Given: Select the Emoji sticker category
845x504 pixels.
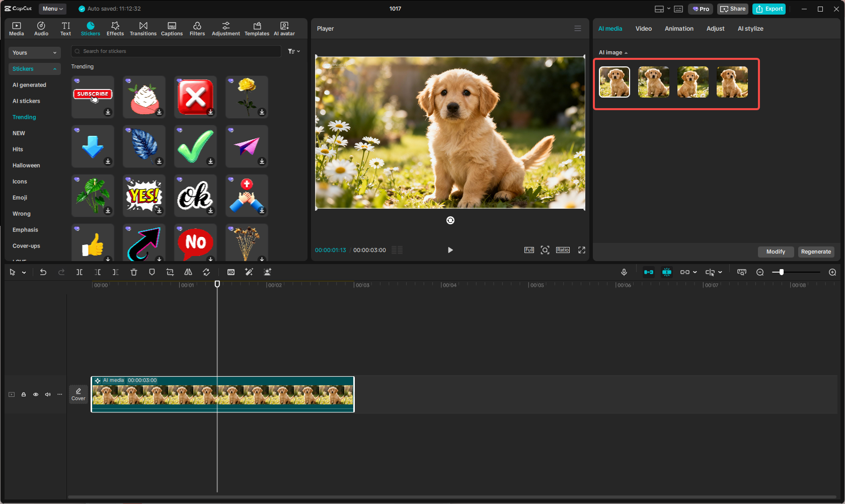Looking at the screenshot, I should pyautogui.click(x=20, y=197).
